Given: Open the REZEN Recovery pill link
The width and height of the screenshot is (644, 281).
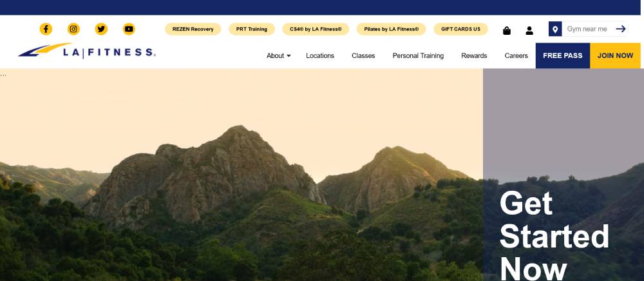Looking at the screenshot, I should [x=193, y=29].
